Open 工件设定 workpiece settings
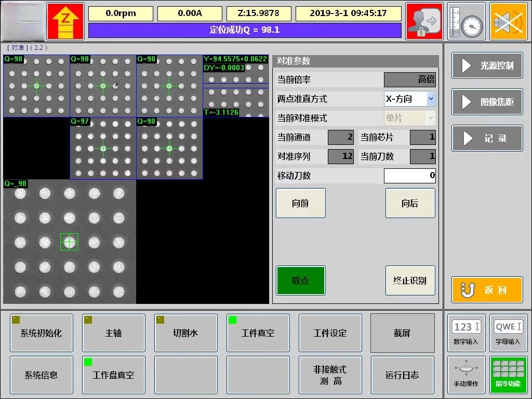 330,333
